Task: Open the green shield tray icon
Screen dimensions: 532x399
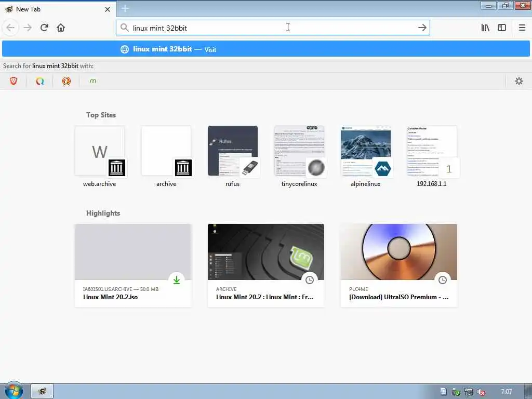Action: click(456, 392)
